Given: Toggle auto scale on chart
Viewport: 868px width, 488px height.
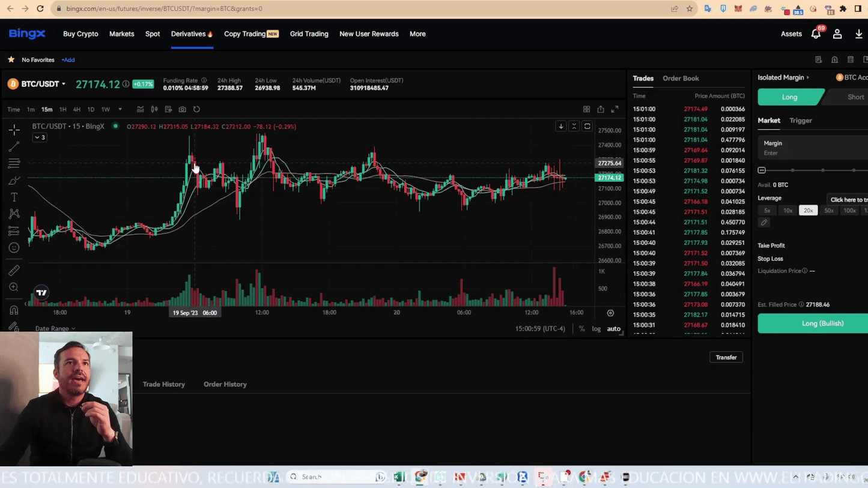Looking at the screenshot, I should coord(613,329).
